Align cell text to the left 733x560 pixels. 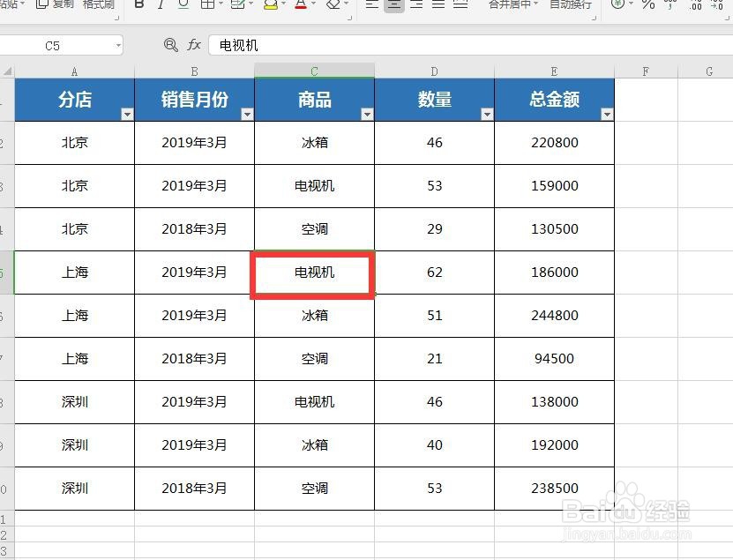(x=372, y=4)
